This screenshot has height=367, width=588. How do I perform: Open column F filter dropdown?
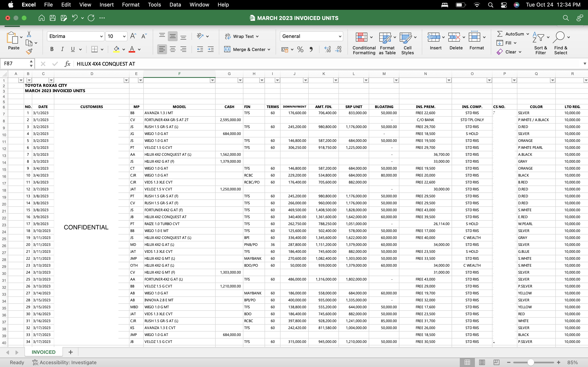212,80
